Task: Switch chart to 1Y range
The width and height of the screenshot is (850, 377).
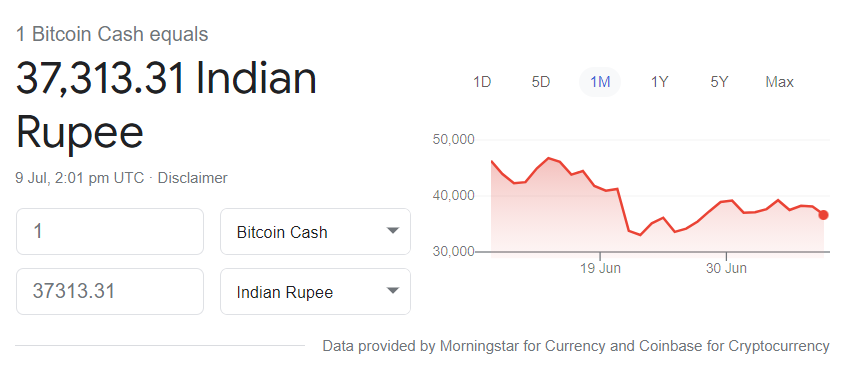Action: [x=660, y=82]
